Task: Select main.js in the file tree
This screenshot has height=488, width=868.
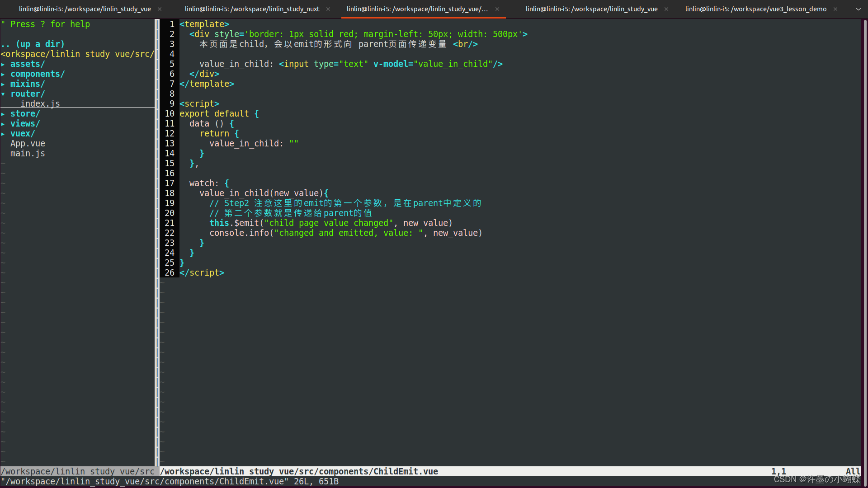Action: [x=28, y=154]
